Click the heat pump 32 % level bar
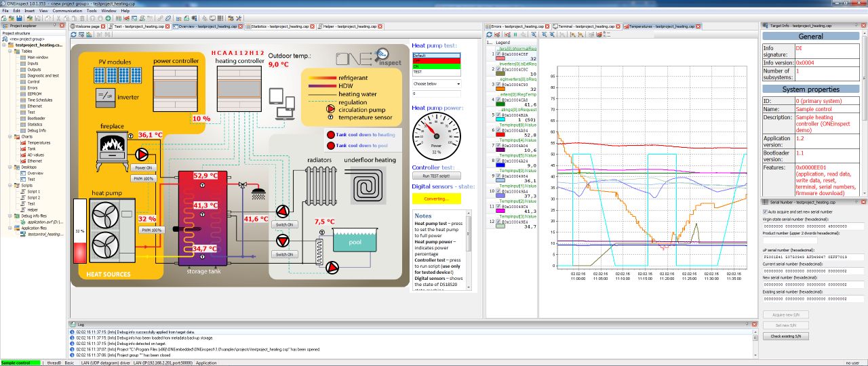This screenshot has height=366, width=868. [79, 230]
